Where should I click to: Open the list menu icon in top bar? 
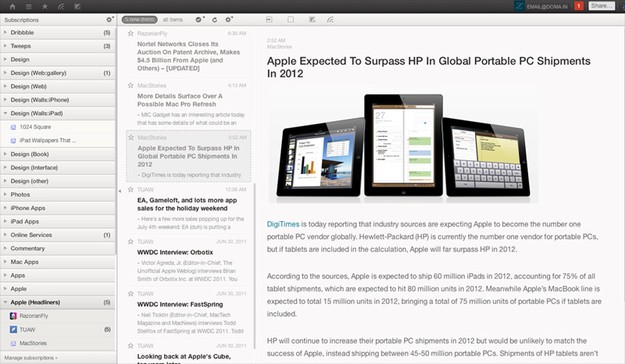(29, 6)
